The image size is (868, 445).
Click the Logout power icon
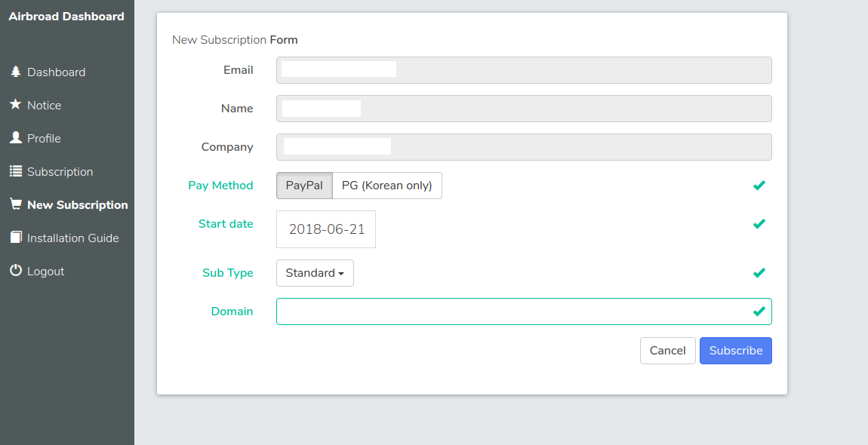pyautogui.click(x=16, y=270)
